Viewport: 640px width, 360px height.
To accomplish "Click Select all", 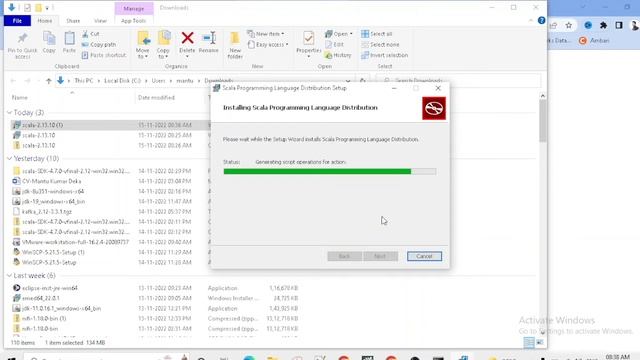I will click(x=377, y=34).
